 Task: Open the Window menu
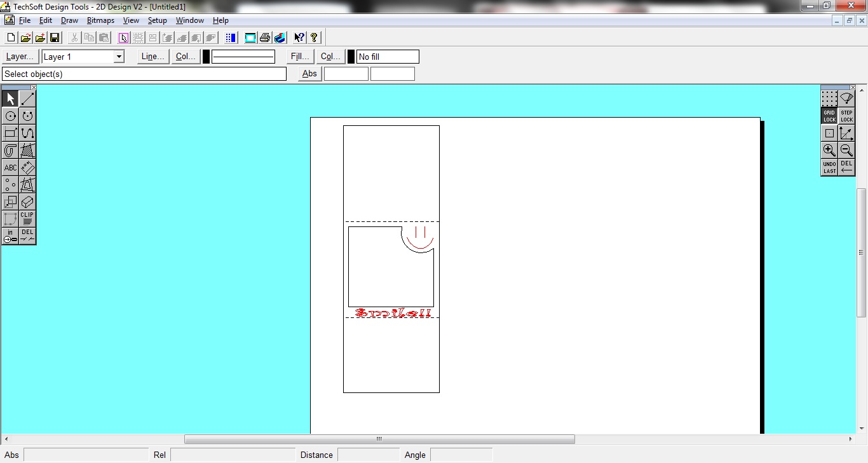click(190, 20)
